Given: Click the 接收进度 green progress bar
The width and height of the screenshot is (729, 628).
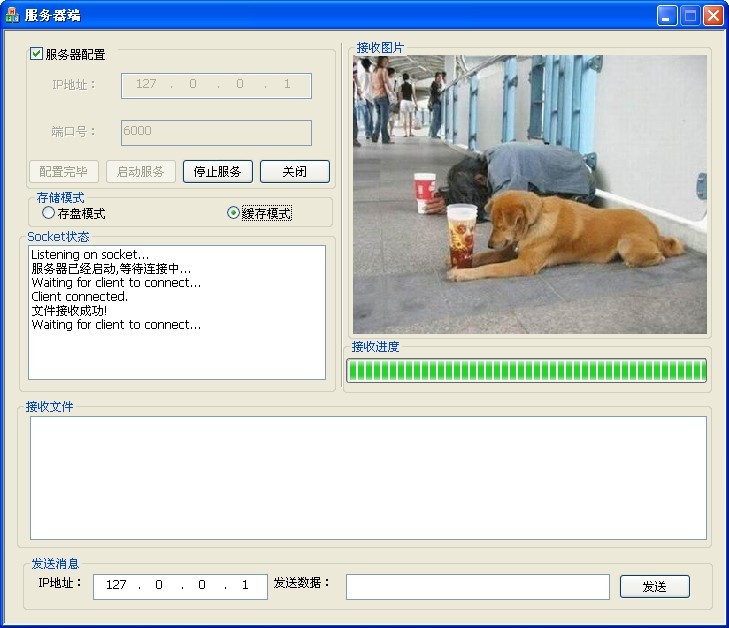Looking at the screenshot, I should point(526,370).
